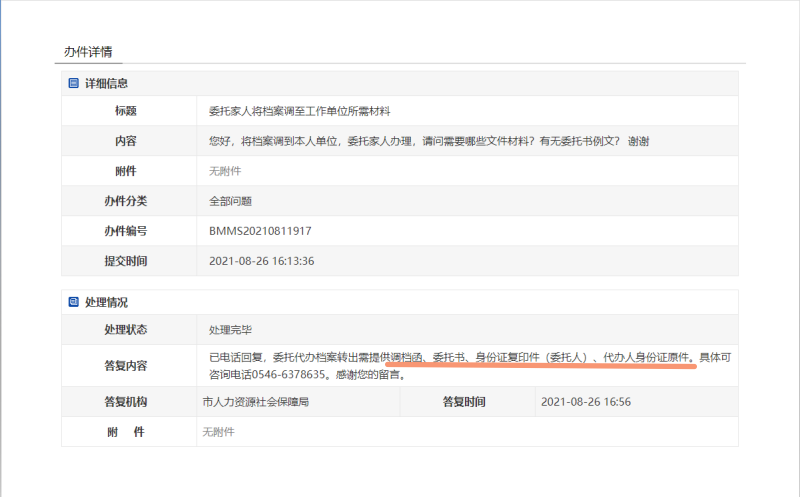
Task: Click the 处理完毕 status value
Action: point(230,330)
